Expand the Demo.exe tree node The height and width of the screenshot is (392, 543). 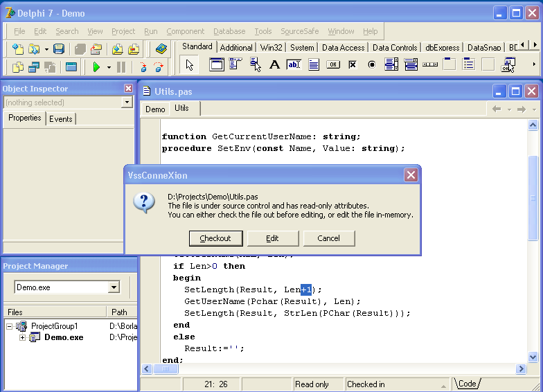click(22, 337)
